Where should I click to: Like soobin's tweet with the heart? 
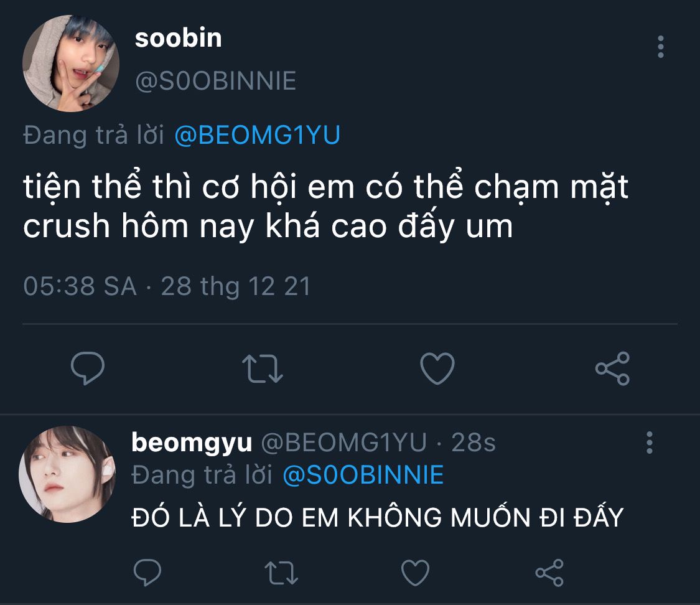(x=437, y=368)
